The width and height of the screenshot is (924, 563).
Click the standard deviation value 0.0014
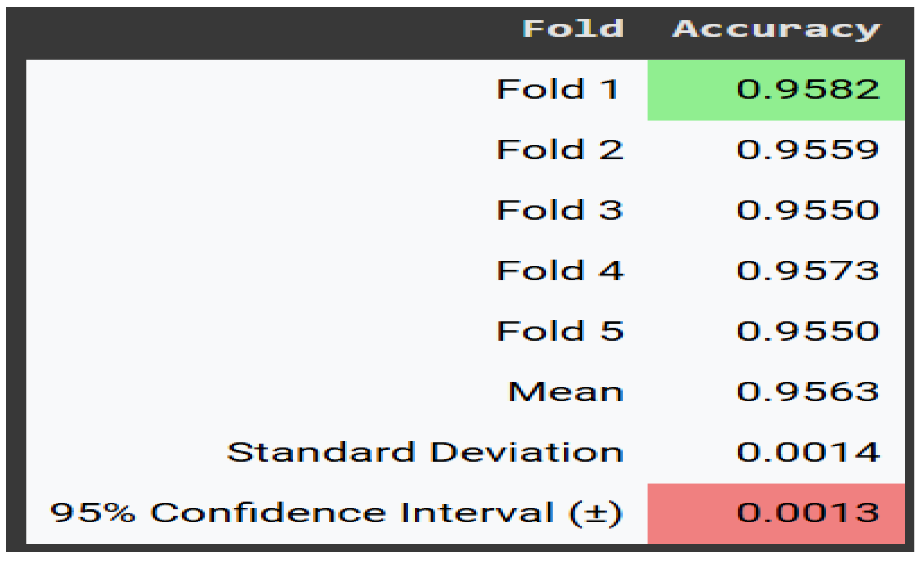point(808,452)
